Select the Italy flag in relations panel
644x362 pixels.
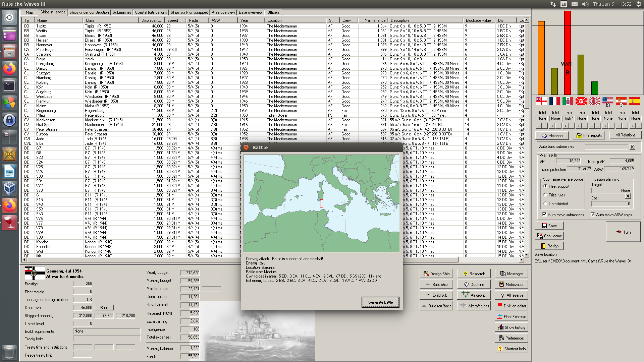pos(568,101)
